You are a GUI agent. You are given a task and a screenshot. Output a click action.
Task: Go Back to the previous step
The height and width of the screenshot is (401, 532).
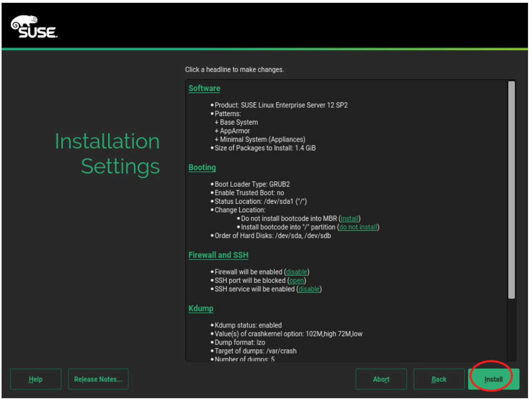pos(439,379)
